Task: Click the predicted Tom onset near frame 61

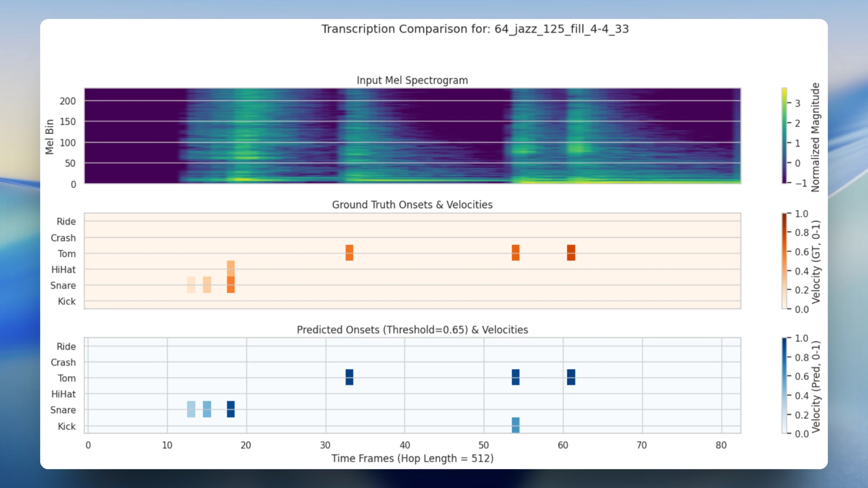Action: click(571, 377)
